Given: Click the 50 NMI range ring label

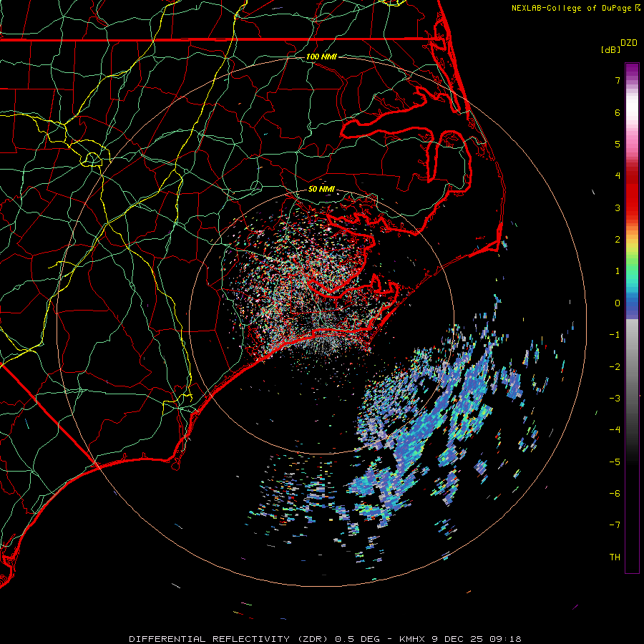Looking at the screenshot, I should point(321,189).
